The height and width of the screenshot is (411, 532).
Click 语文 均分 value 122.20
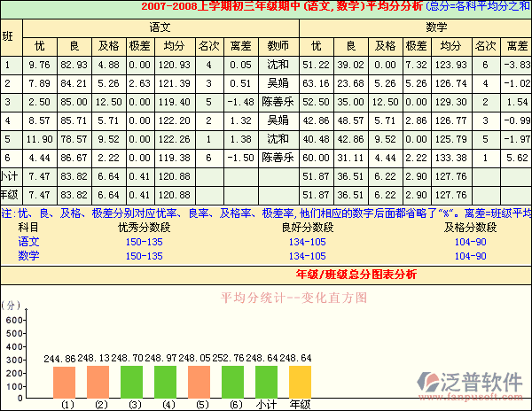175,120
